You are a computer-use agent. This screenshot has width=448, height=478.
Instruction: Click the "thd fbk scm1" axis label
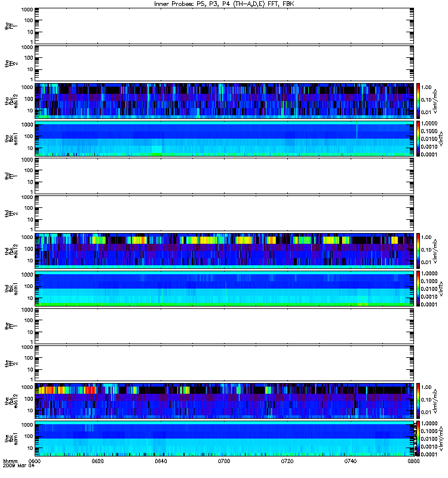click(11, 289)
